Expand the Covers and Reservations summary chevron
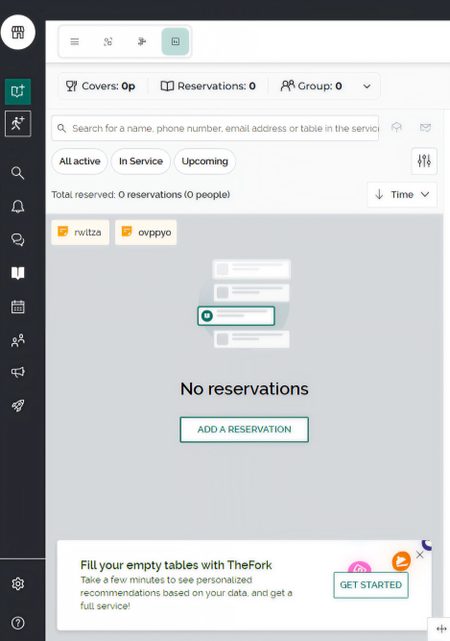 (x=367, y=86)
